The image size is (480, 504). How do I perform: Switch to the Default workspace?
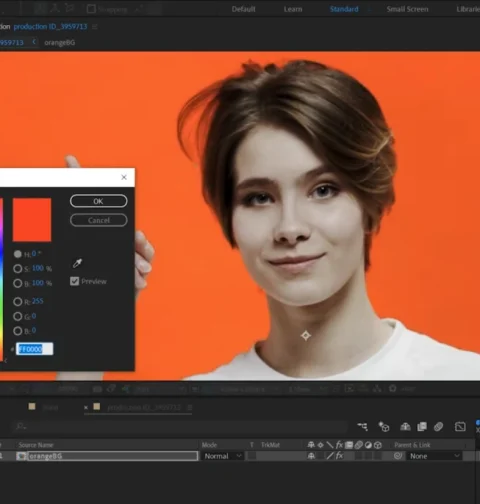(244, 9)
